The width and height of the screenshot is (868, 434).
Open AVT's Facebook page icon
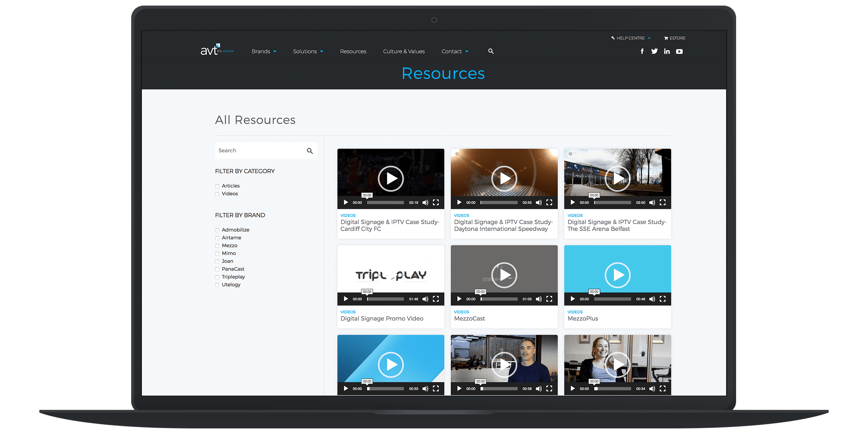point(642,51)
